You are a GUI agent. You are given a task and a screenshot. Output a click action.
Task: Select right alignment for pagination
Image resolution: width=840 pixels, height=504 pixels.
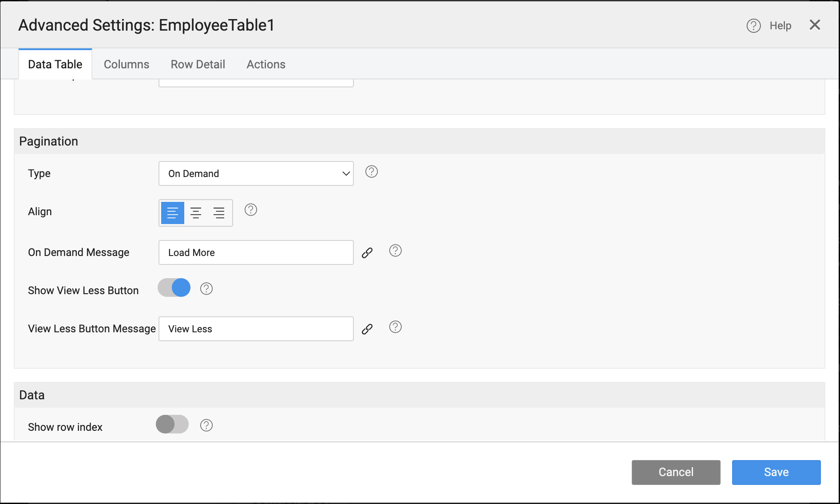pos(219,213)
